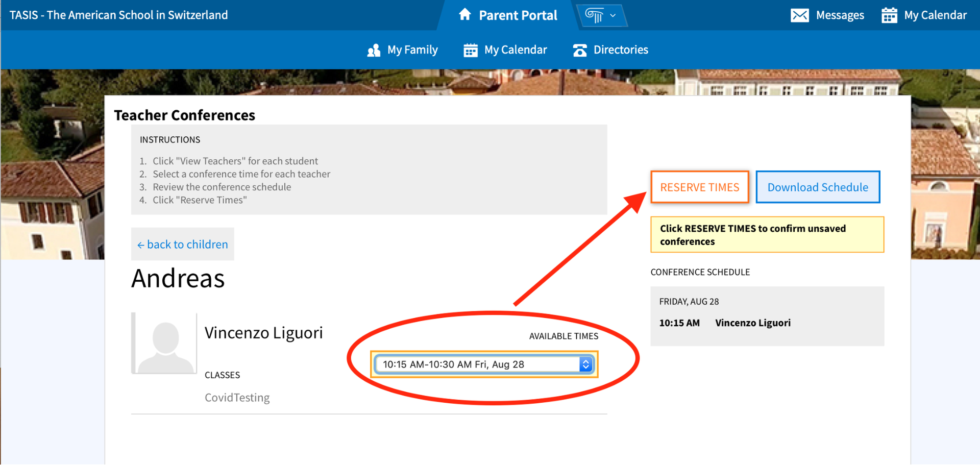Click Vincenzo Liguori in conference schedule
Screen dimensions: 980x465
click(753, 323)
